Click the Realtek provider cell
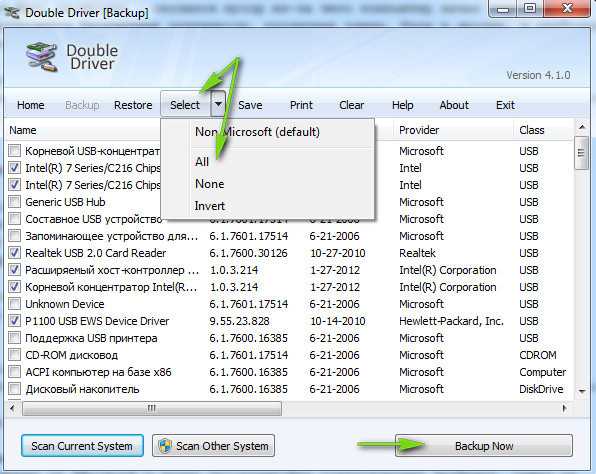Viewport: 596px width, 474px height. tap(417, 253)
